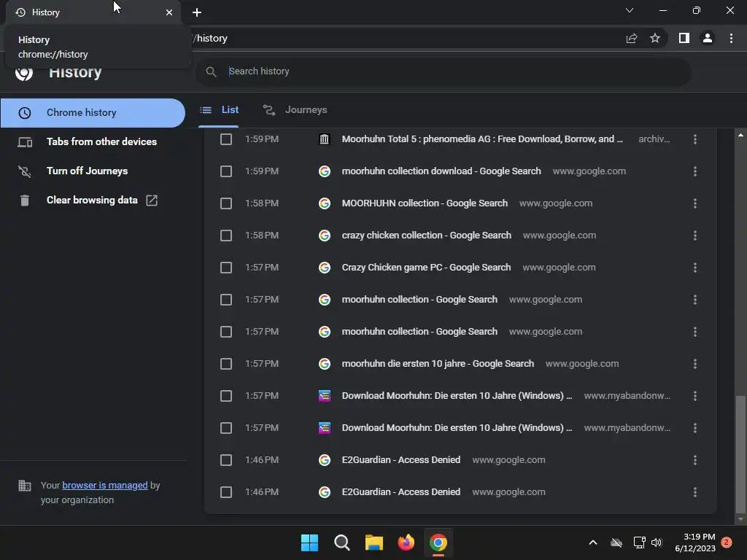Click the address bar showing /history
The width and height of the screenshot is (747, 560).
click(405, 38)
